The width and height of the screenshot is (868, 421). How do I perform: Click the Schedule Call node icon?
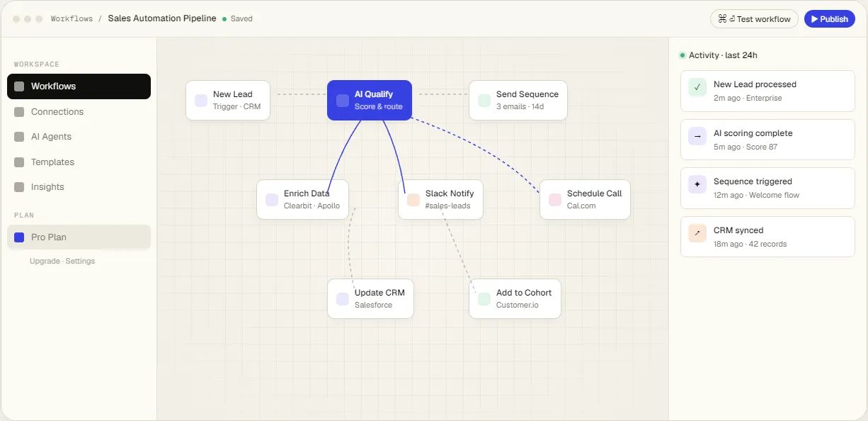point(555,200)
